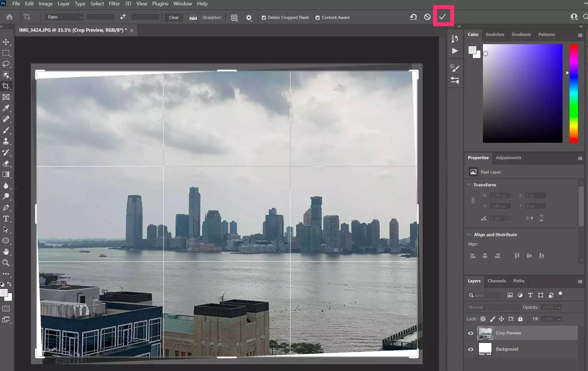Select the Zoom tool
The width and height of the screenshot is (588, 371).
[6, 263]
